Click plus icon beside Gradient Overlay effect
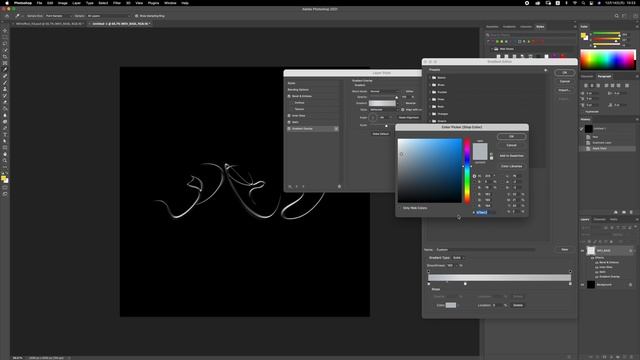Viewport: 640px width, 360px height. pyautogui.click(x=336, y=129)
